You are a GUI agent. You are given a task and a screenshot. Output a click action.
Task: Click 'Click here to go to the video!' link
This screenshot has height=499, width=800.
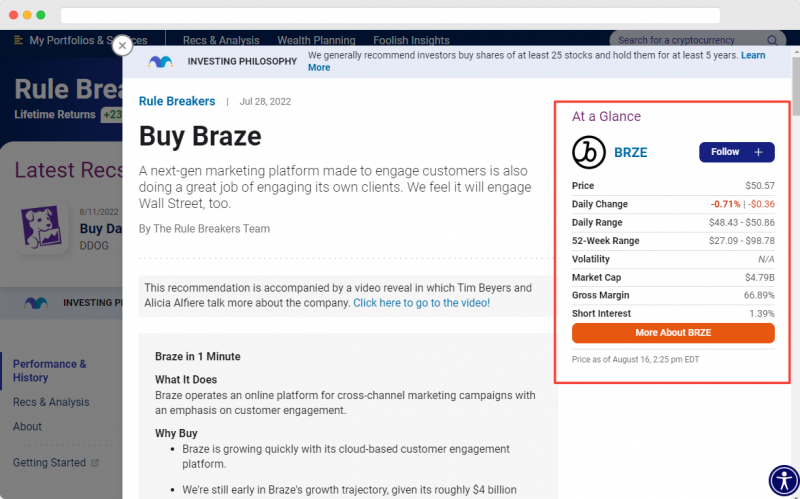(x=421, y=303)
